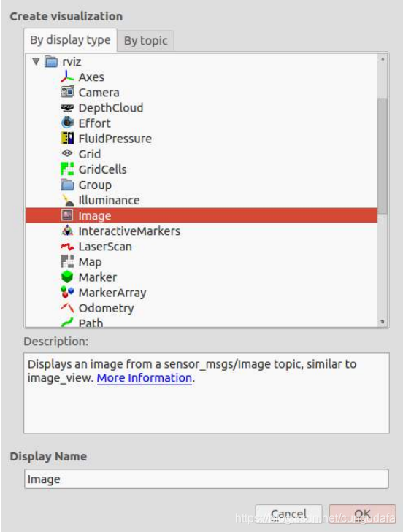This screenshot has height=532, width=403.
Task: Choose the Effort row label
Action: [x=95, y=123]
